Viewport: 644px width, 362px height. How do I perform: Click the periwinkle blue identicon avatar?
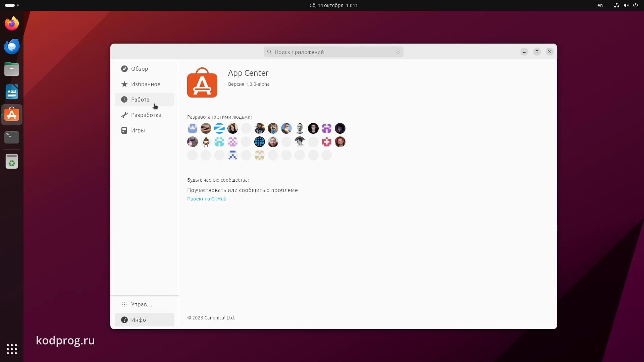point(193,128)
